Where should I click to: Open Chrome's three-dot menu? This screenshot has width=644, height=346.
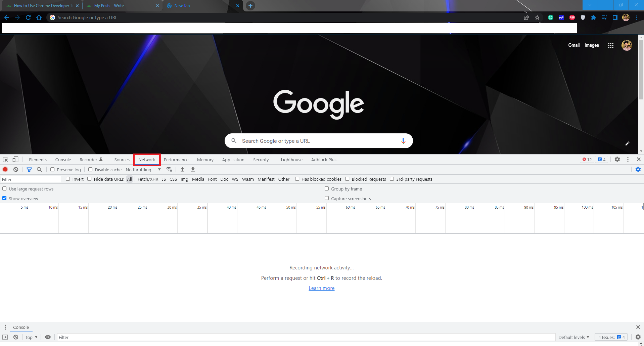[x=637, y=17]
